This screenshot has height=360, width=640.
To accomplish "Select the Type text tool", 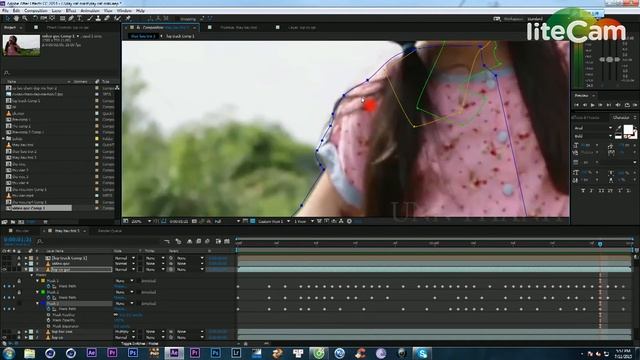I will point(79,18).
